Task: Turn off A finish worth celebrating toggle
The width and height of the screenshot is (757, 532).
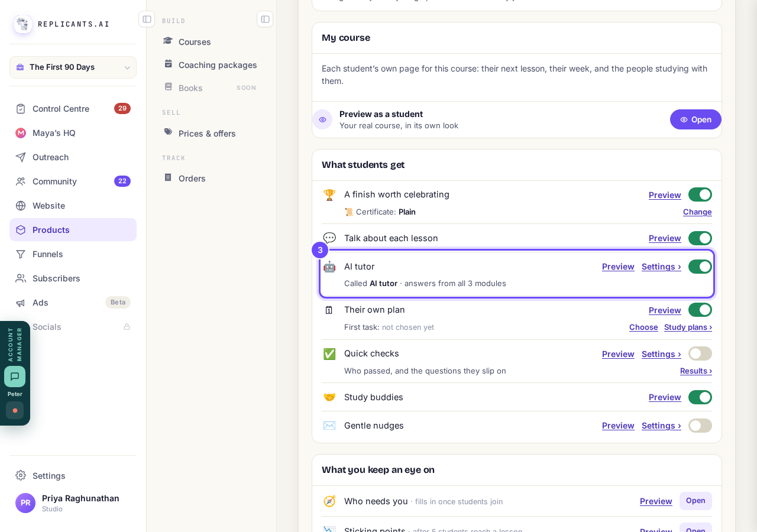Action: (700, 194)
